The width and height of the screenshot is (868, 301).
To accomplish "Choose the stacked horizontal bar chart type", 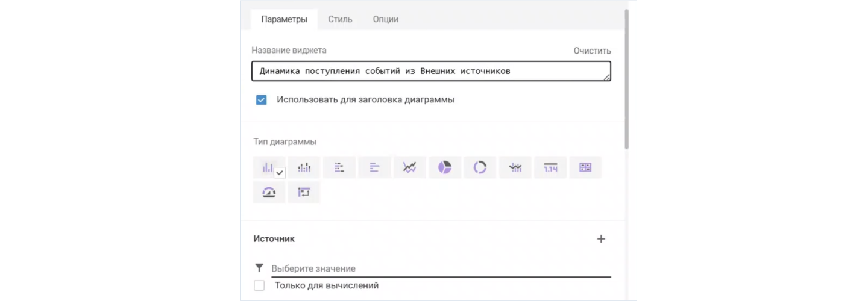I will (x=339, y=167).
